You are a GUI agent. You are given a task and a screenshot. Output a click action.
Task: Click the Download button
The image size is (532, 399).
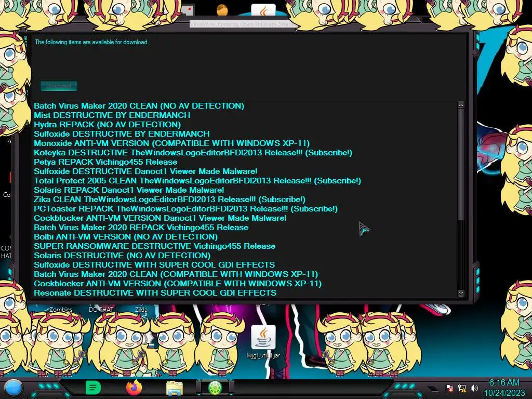point(59,86)
